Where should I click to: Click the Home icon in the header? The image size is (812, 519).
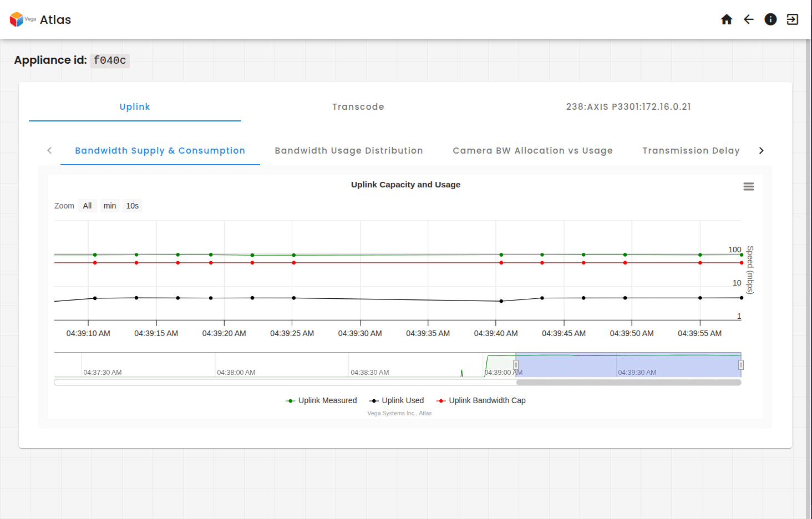[727, 19]
